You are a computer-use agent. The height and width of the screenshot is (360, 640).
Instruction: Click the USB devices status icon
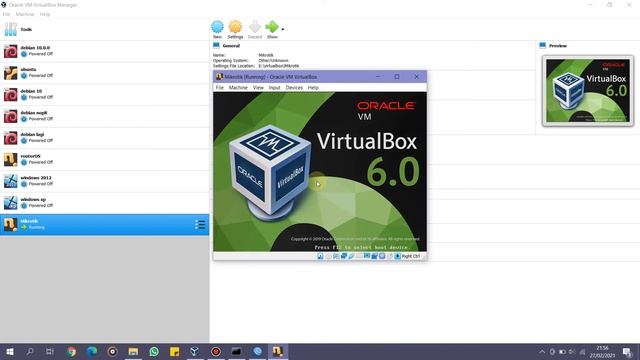[x=351, y=256]
